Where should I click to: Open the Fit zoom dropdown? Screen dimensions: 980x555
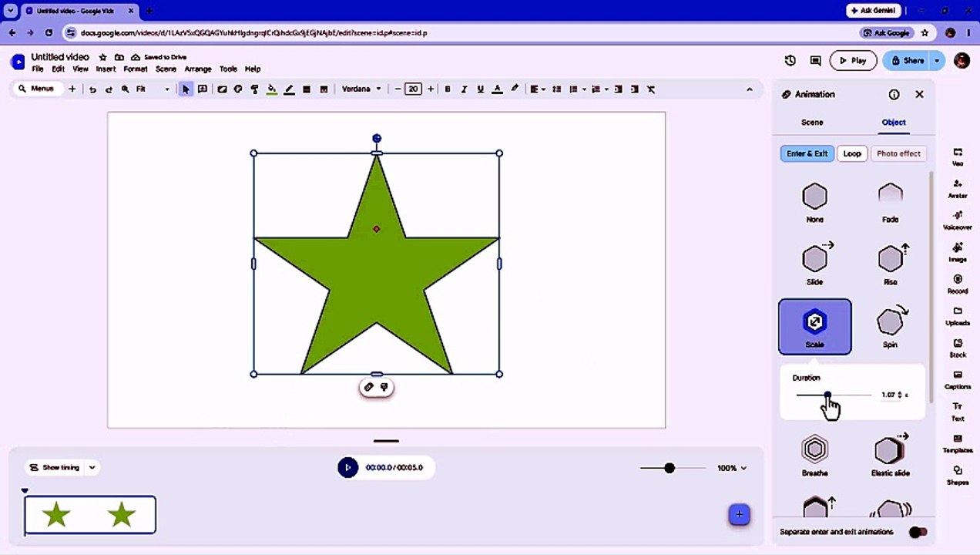click(x=153, y=89)
